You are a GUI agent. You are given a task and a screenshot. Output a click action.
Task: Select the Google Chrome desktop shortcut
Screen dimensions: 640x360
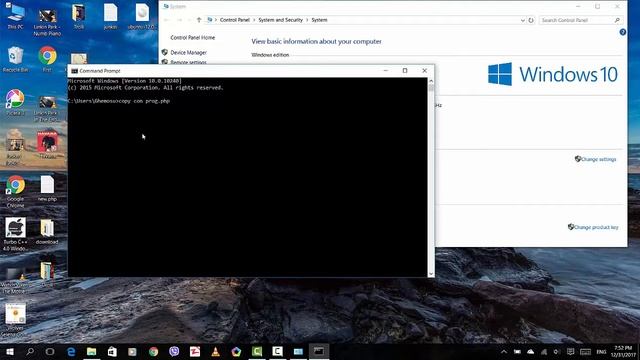[x=15, y=192]
